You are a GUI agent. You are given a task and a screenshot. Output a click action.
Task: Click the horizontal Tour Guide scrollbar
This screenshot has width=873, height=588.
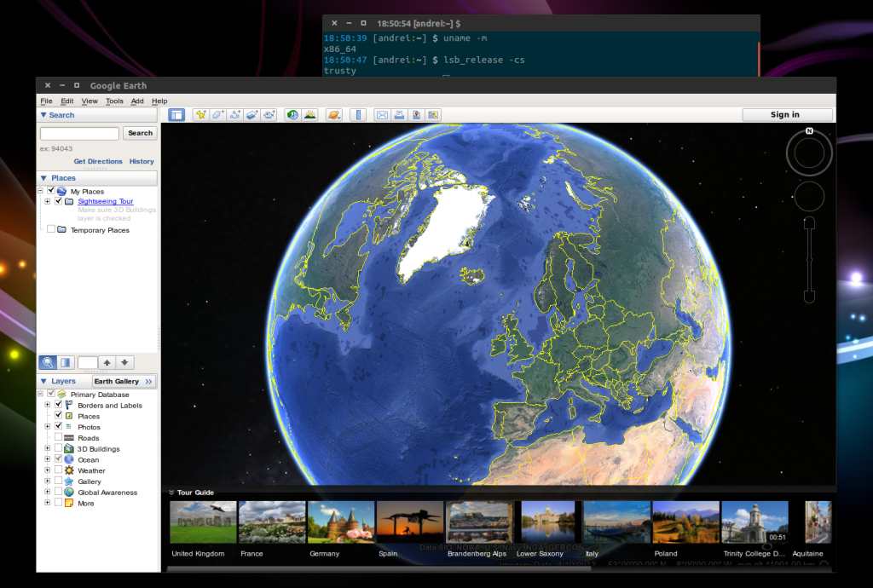[x=379, y=568]
